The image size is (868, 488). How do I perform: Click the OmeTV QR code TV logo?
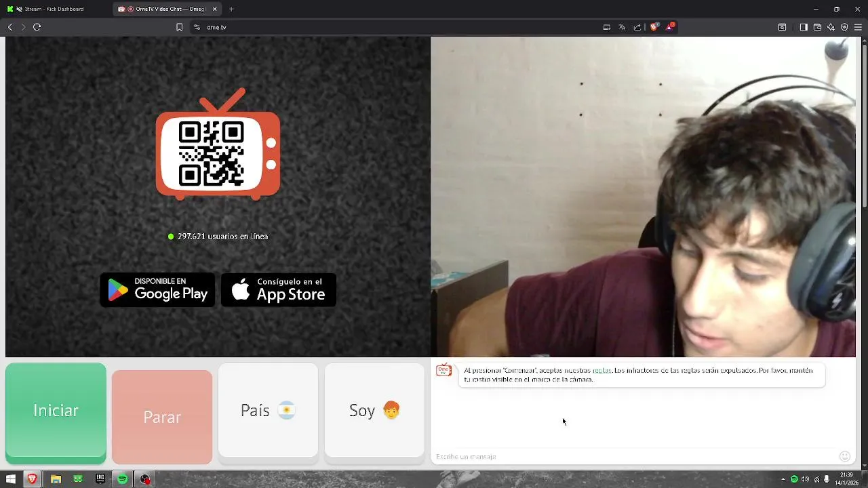tap(218, 145)
